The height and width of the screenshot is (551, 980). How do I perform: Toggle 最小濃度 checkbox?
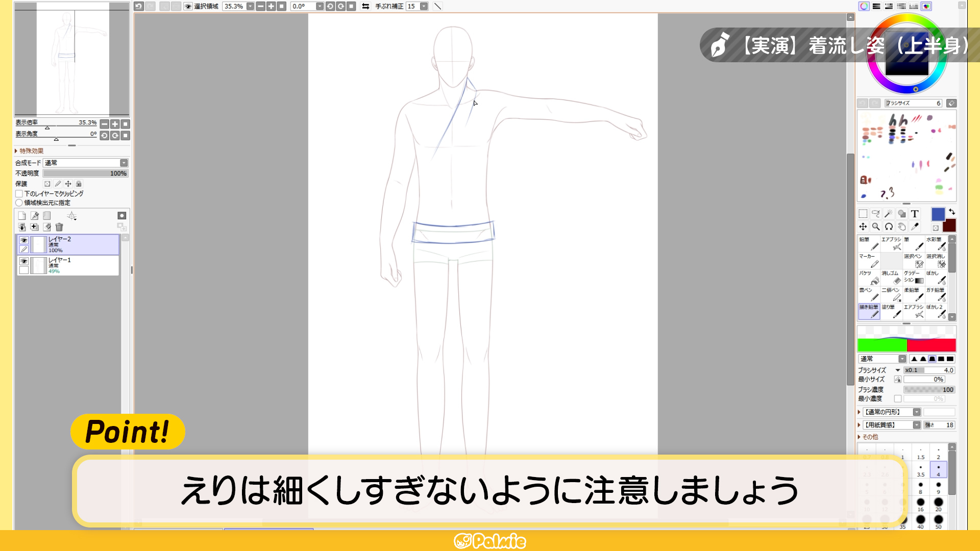(x=898, y=399)
